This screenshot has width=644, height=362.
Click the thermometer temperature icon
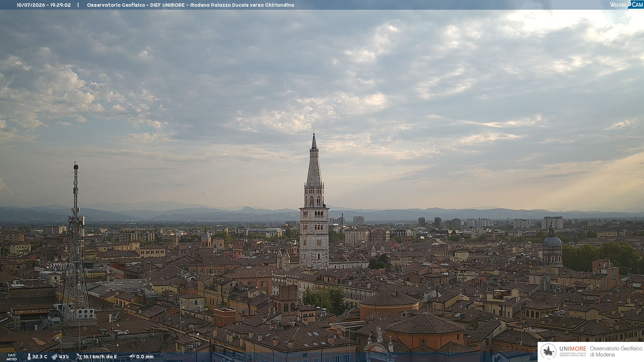coord(29,357)
